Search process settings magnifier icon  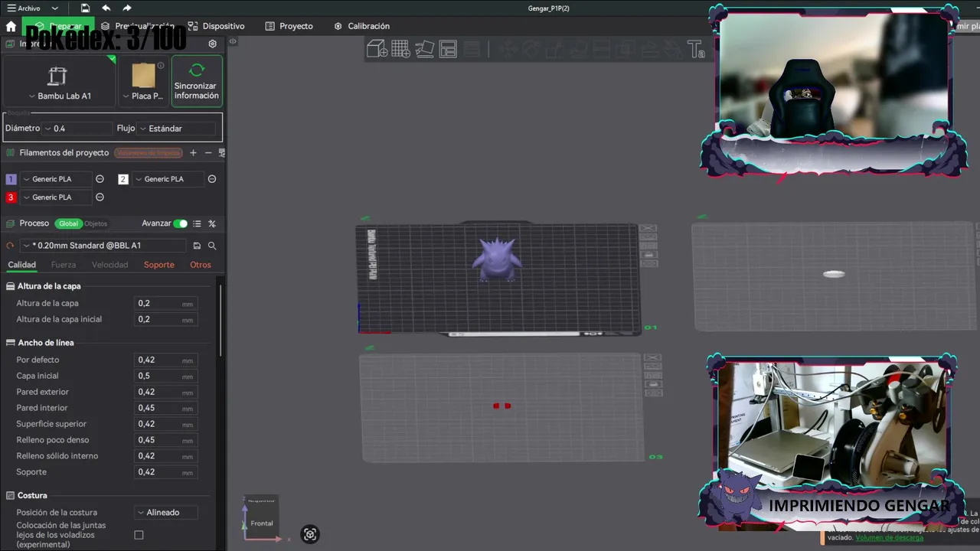pos(212,246)
